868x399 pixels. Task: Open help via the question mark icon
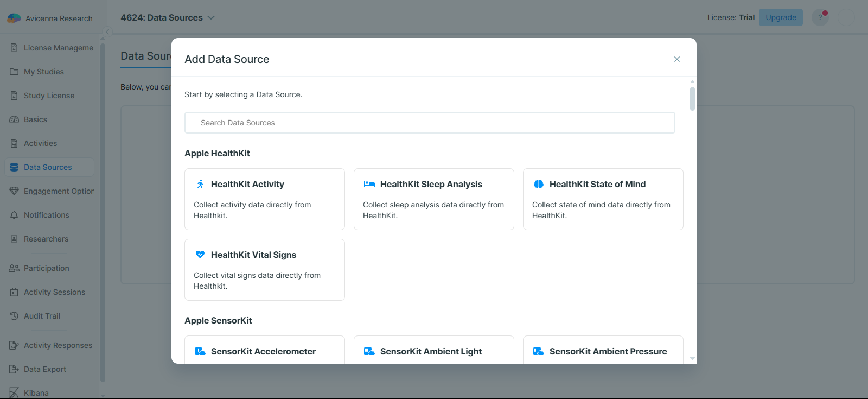tap(820, 17)
